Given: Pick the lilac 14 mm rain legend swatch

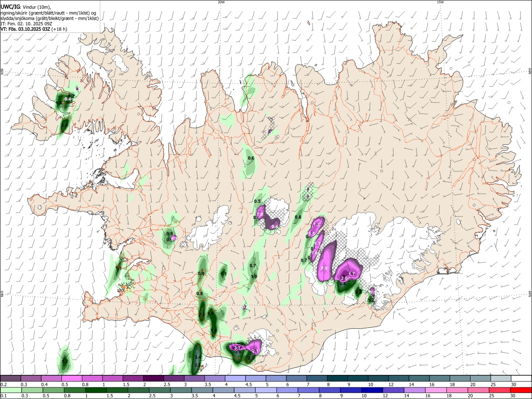Looking at the screenshot, I should coord(415,390).
